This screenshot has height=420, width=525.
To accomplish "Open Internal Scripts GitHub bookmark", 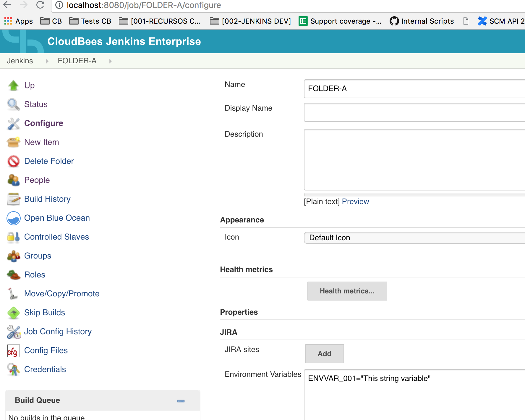I will pyautogui.click(x=422, y=21).
